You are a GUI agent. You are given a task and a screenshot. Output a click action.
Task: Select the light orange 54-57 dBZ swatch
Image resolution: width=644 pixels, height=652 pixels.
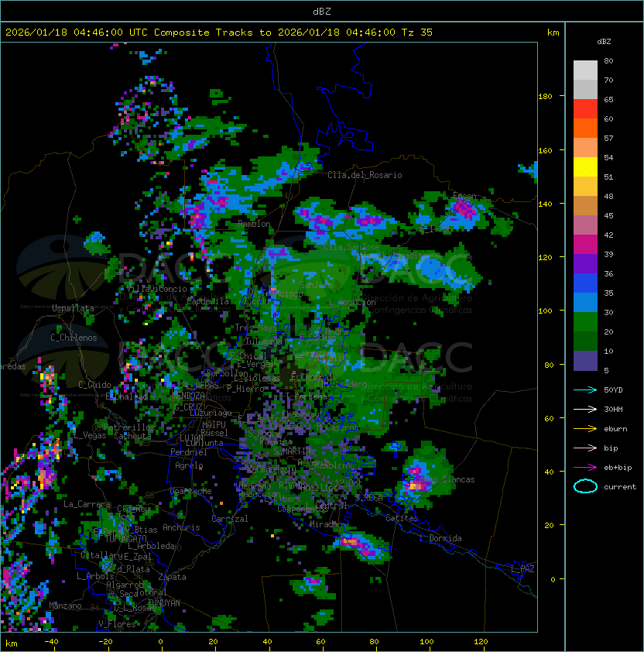[x=585, y=148]
